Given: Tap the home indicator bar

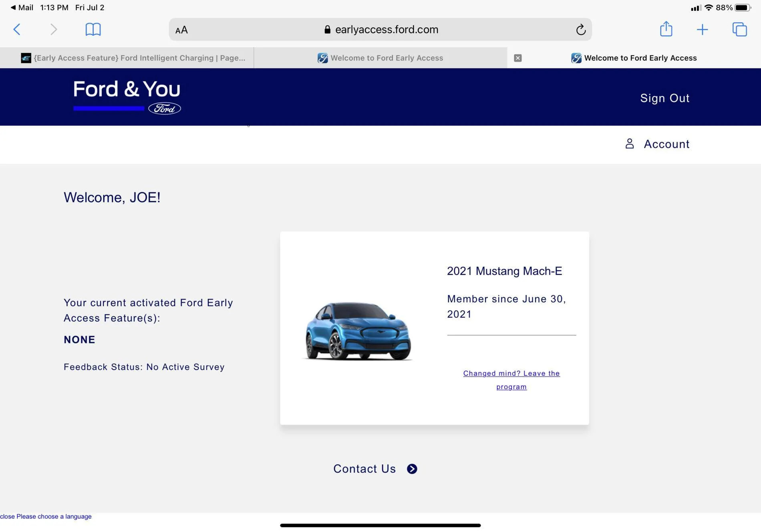Looking at the screenshot, I should (380, 525).
